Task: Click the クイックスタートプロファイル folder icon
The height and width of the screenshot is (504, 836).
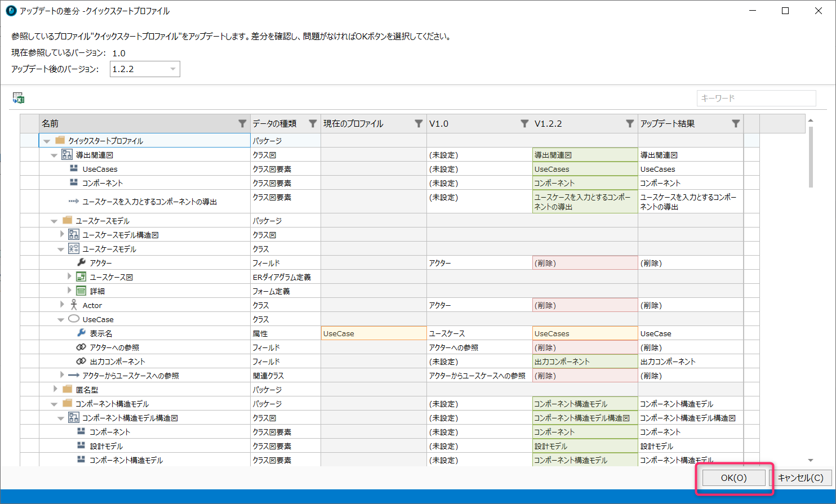Action: pos(60,140)
